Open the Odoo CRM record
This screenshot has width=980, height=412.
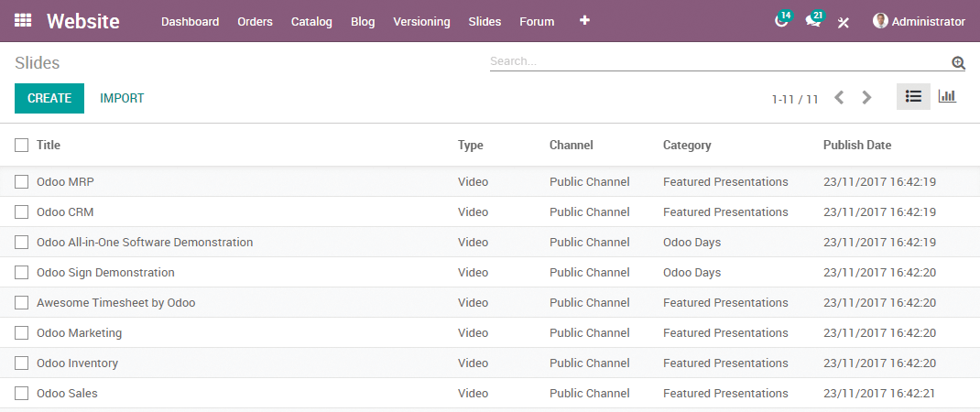[65, 211]
